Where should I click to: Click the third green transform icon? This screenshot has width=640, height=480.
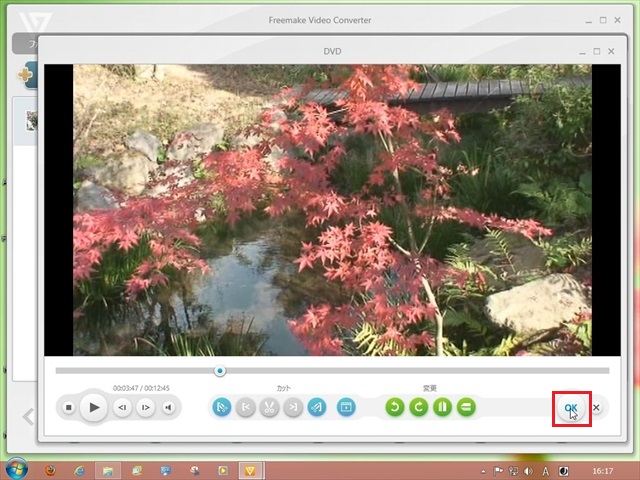pos(442,407)
